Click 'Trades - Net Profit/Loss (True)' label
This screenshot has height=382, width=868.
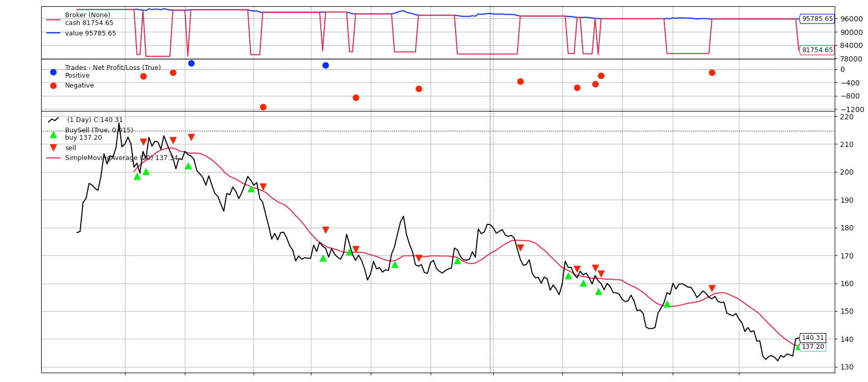pos(113,68)
